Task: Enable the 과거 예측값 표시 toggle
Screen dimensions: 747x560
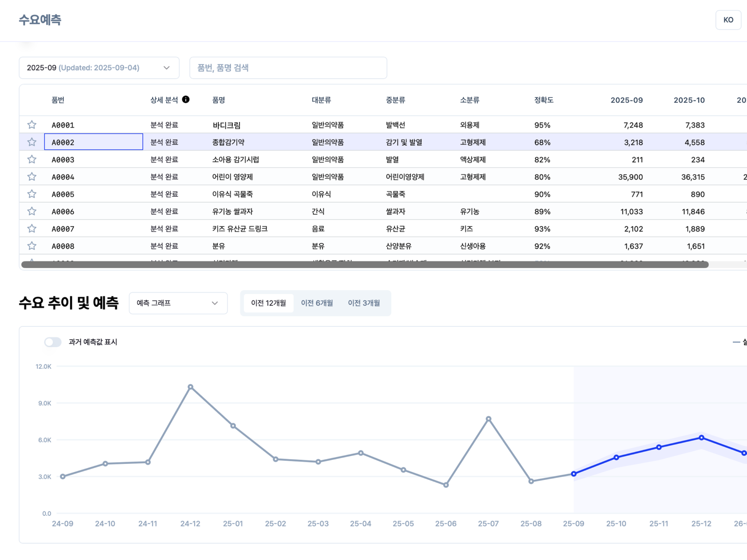Action: click(x=53, y=342)
